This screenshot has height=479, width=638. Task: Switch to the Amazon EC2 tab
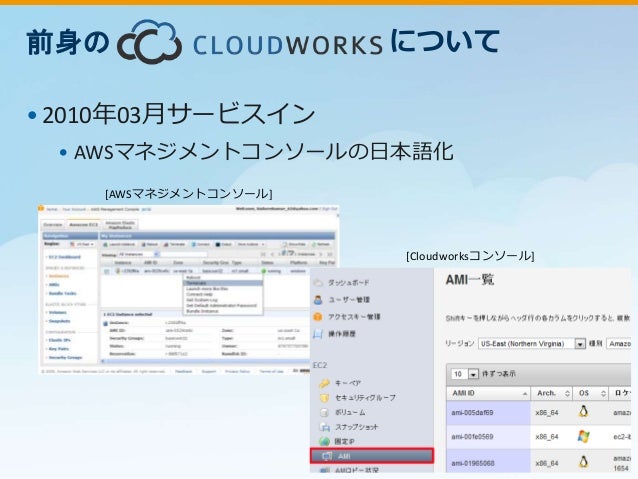[83, 225]
